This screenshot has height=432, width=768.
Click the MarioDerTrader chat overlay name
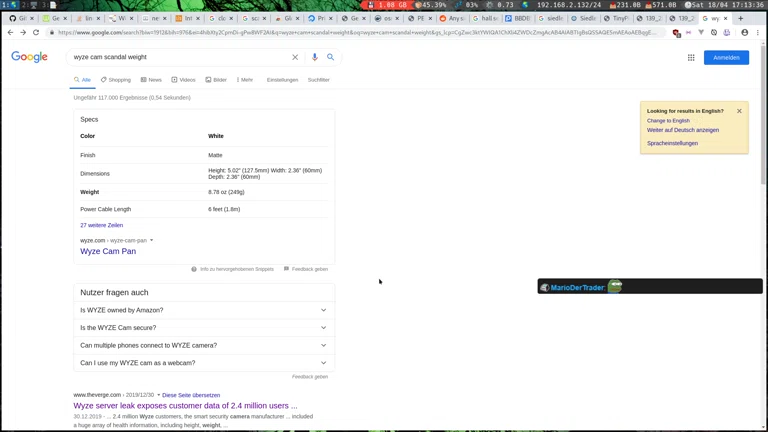pos(577,288)
